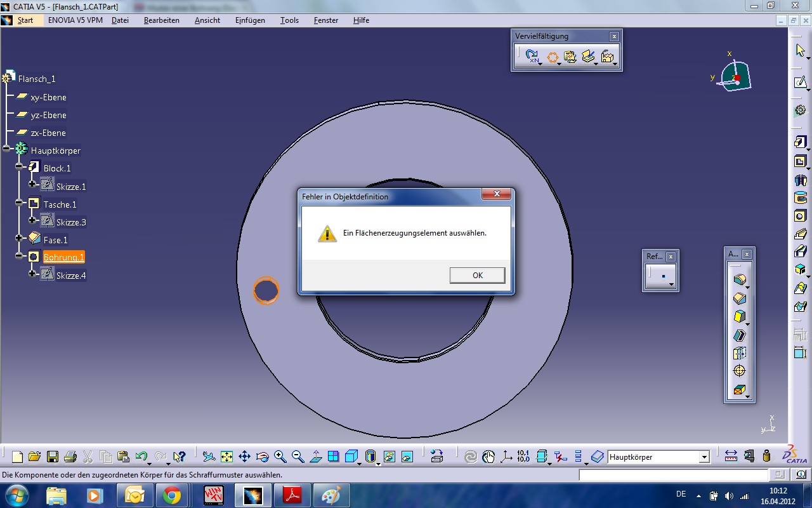Expand Skizze.3 node in tree
The width and height of the screenshot is (812, 508).
[x=32, y=220]
